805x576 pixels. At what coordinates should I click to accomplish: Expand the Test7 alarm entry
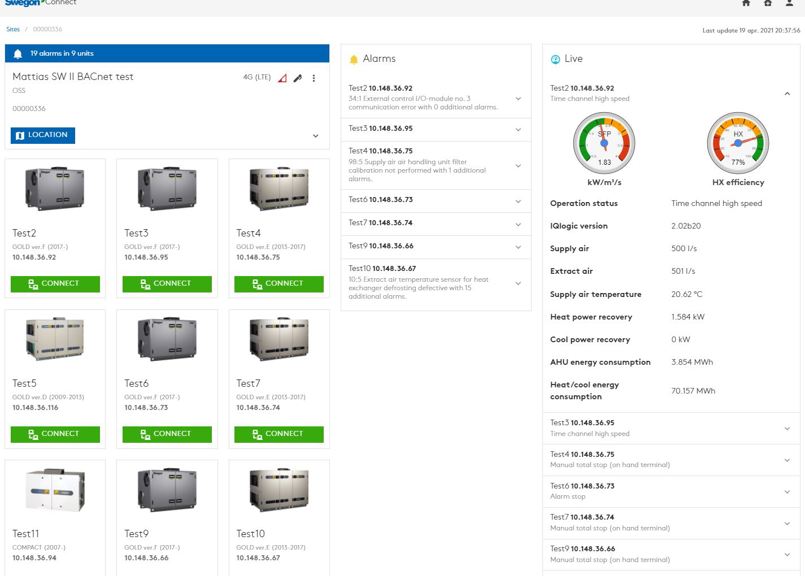coord(518,224)
